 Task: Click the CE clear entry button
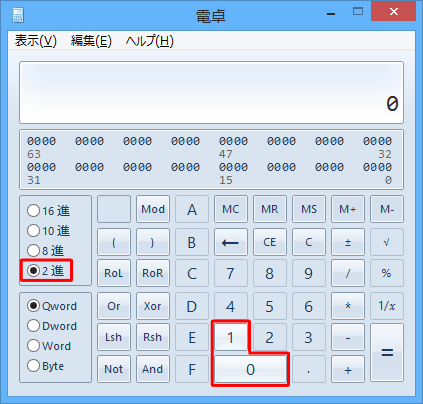(x=270, y=242)
